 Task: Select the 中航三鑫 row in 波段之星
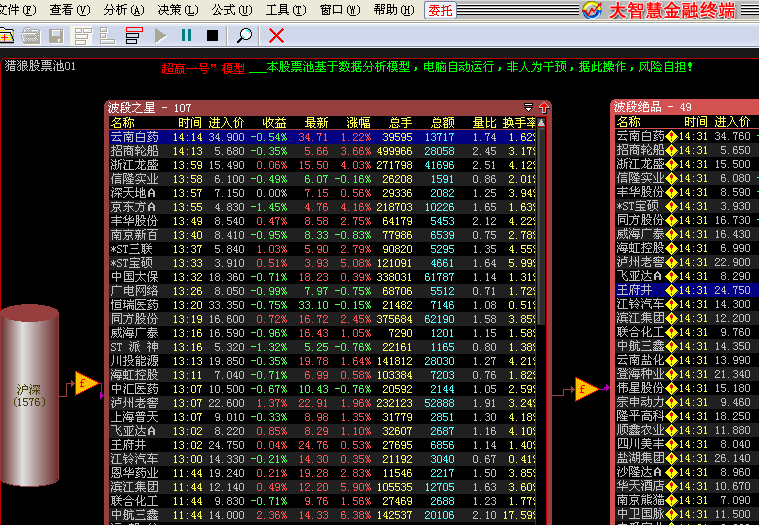[x=322, y=515]
